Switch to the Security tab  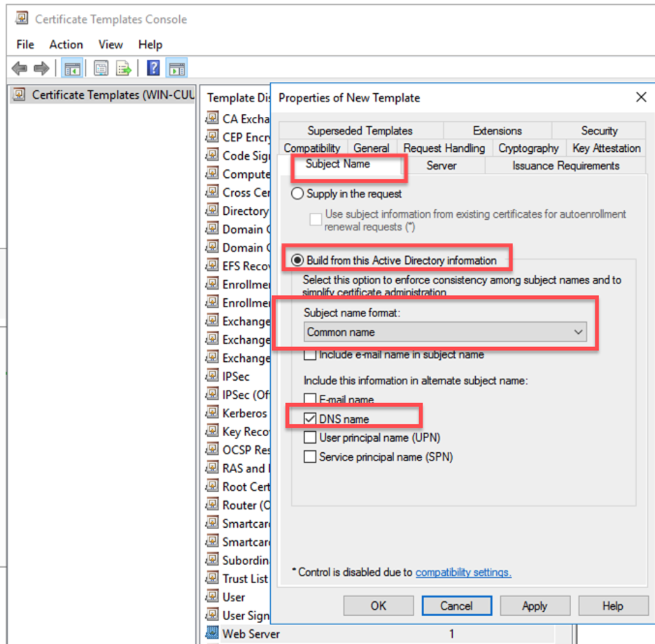tap(599, 130)
